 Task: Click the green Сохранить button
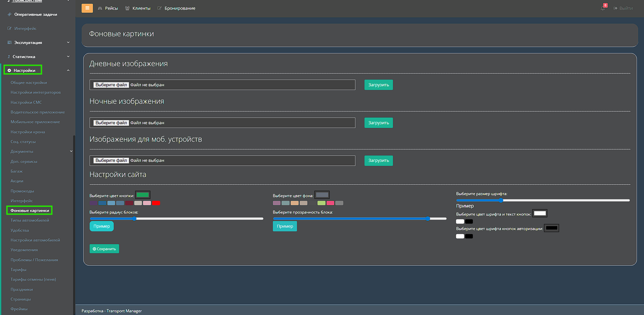click(x=104, y=249)
